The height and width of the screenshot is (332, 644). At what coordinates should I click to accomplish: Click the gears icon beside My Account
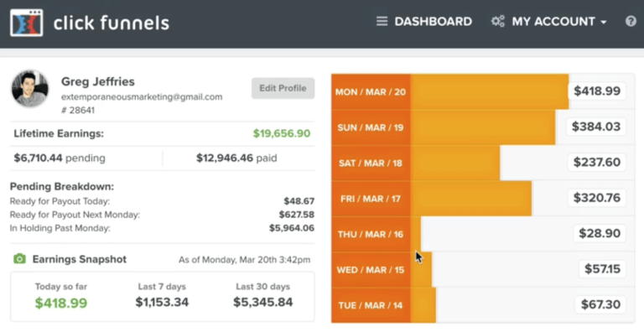pos(498,21)
